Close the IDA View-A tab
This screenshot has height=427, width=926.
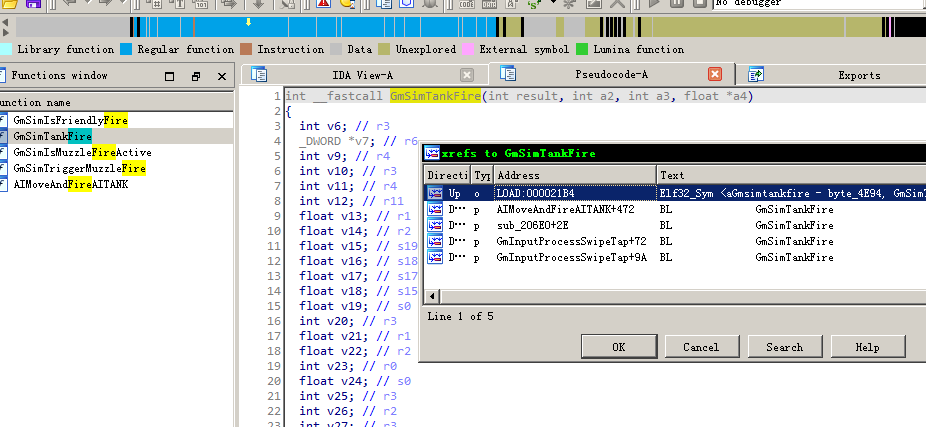point(467,75)
